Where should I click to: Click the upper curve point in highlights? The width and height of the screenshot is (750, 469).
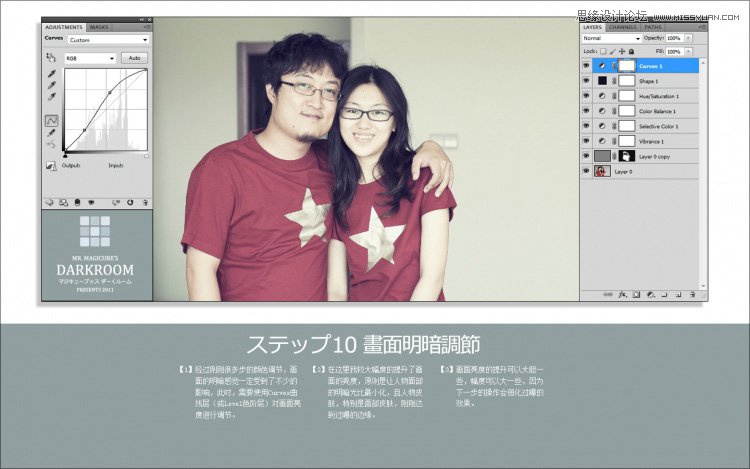coord(110,93)
